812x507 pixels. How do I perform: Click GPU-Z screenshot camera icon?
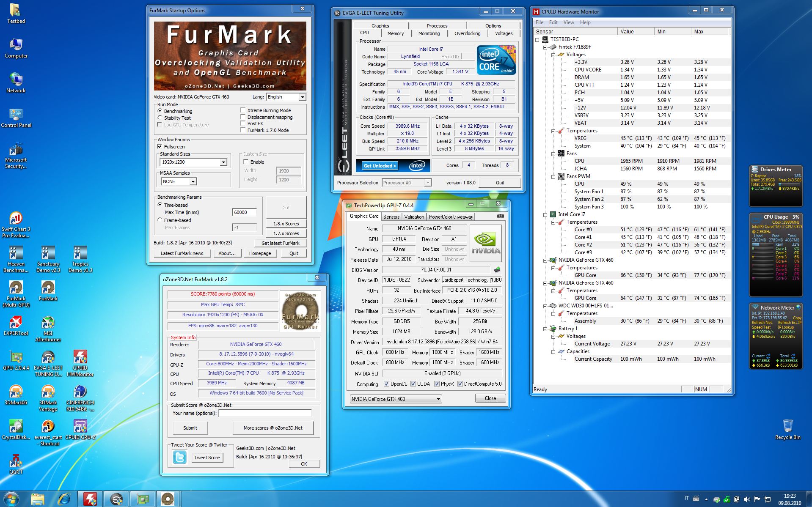500,216
